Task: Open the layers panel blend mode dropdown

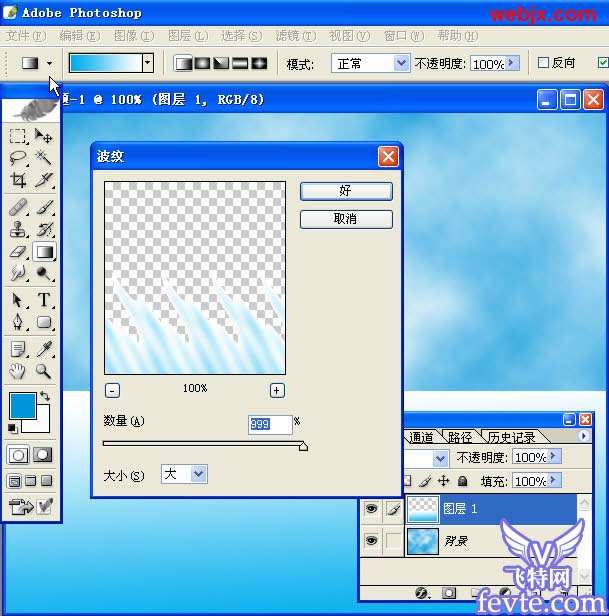Action: (x=440, y=458)
